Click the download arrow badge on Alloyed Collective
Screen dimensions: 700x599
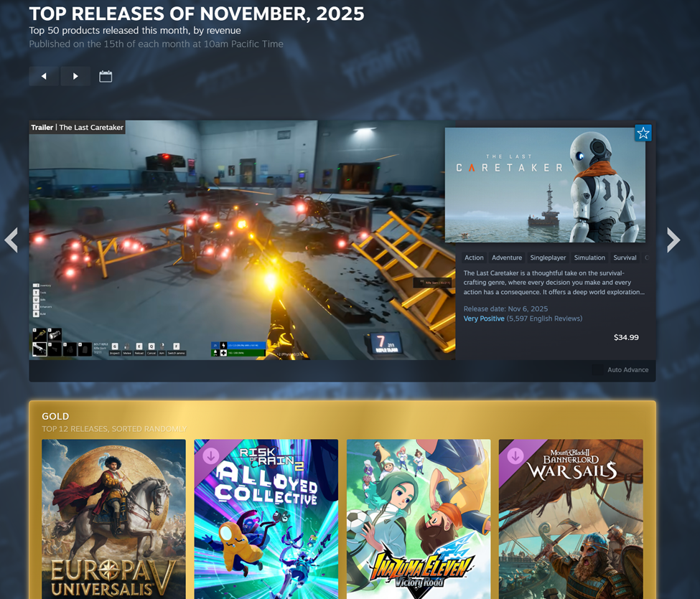[211, 456]
